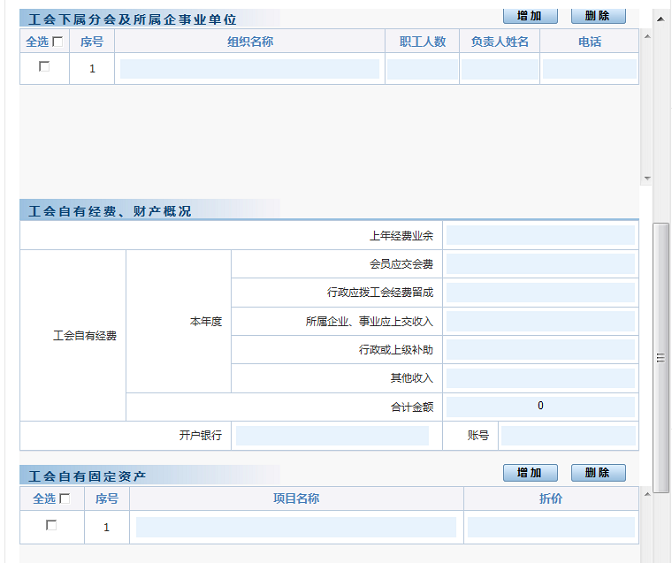Click section title 工会自有经费、财产概况
Image resolution: width=672 pixels, height=563 pixels.
pos(110,211)
